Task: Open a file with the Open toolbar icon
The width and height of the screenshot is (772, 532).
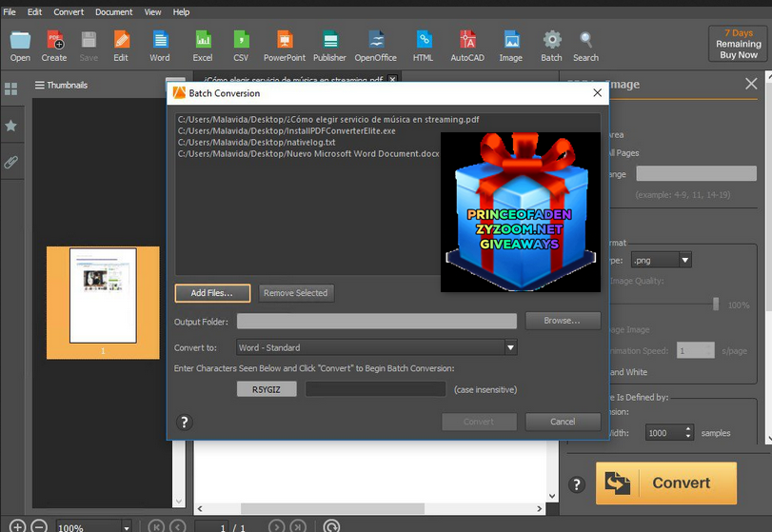Action: (20, 47)
